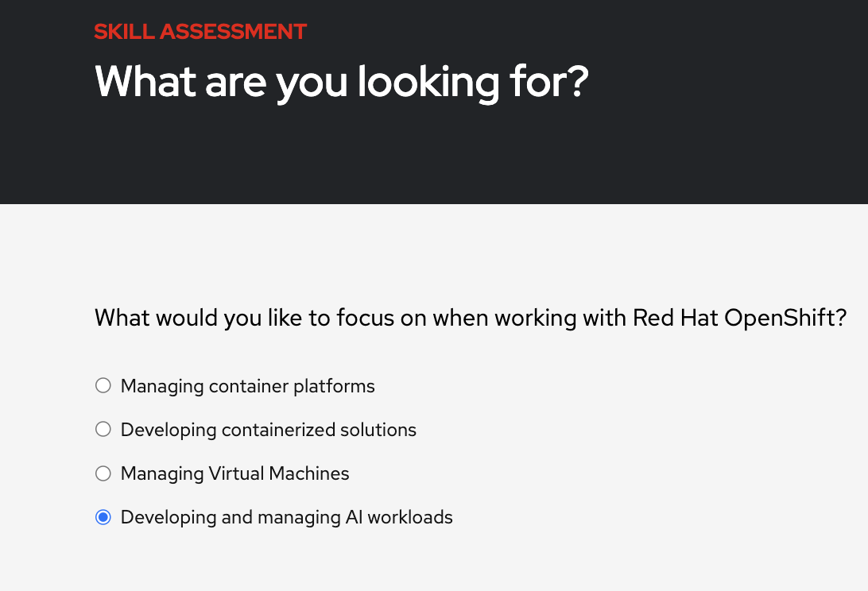868x591 pixels.
Task: Choose Managing Virtual Machines as your focus
Action: 234,473
